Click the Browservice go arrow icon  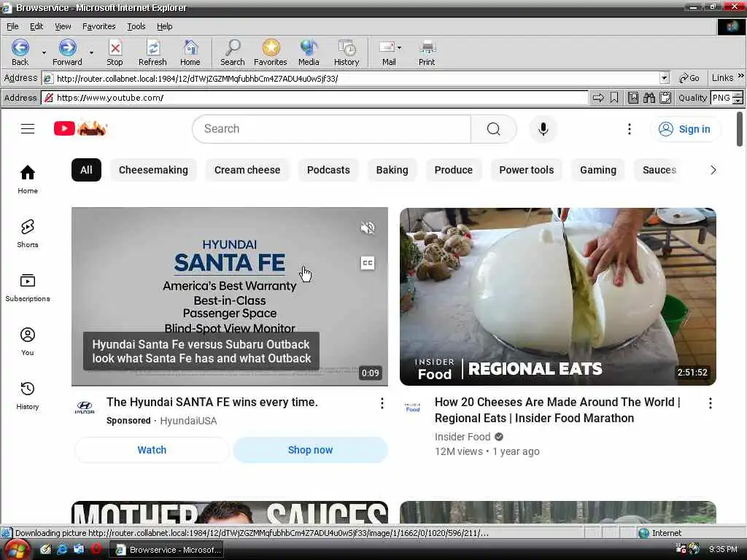(x=598, y=98)
